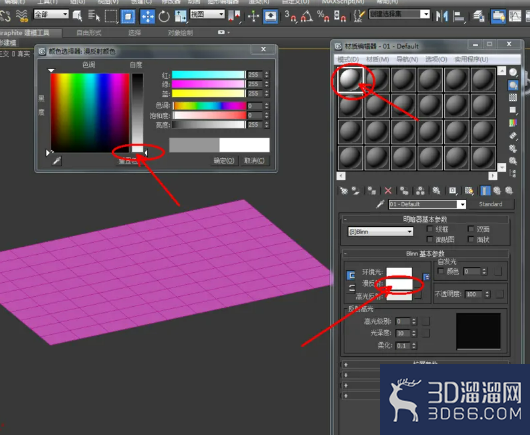Switch to 对象绘制 ribbon tab
This screenshot has height=435, width=530.
click(180, 33)
